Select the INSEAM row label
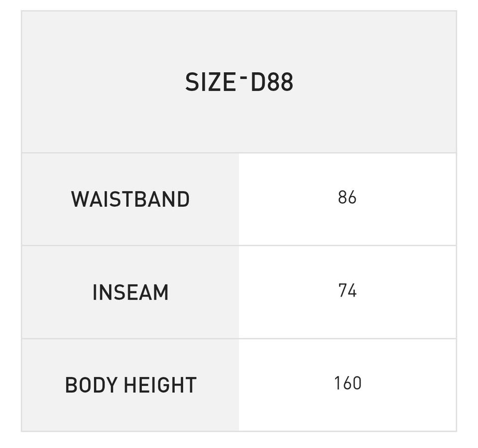Viewport: 478px width, 448px height. click(x=130, y=293)
